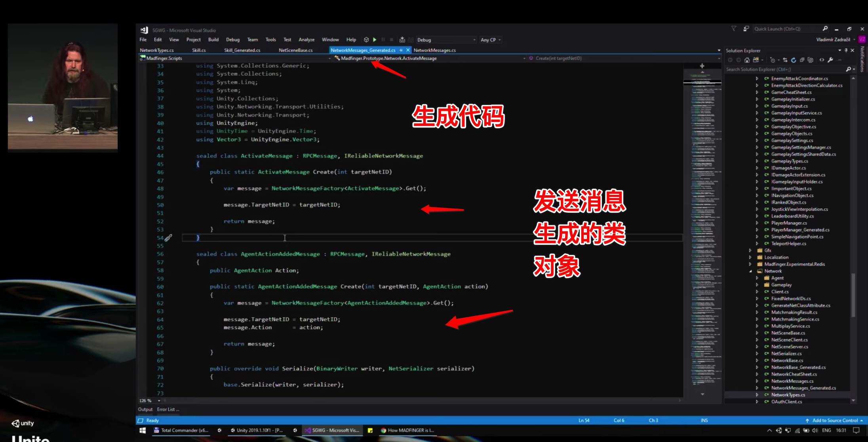Viewport: 868px width, 442px height.
Task: Switch to the NetSceneBase.cs tab
Action: click(x=295, y=50)
